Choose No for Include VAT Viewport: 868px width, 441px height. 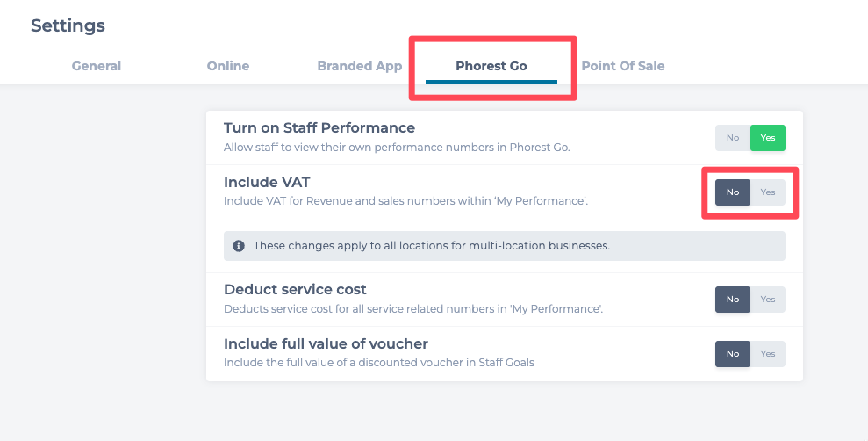coord(733,192)
